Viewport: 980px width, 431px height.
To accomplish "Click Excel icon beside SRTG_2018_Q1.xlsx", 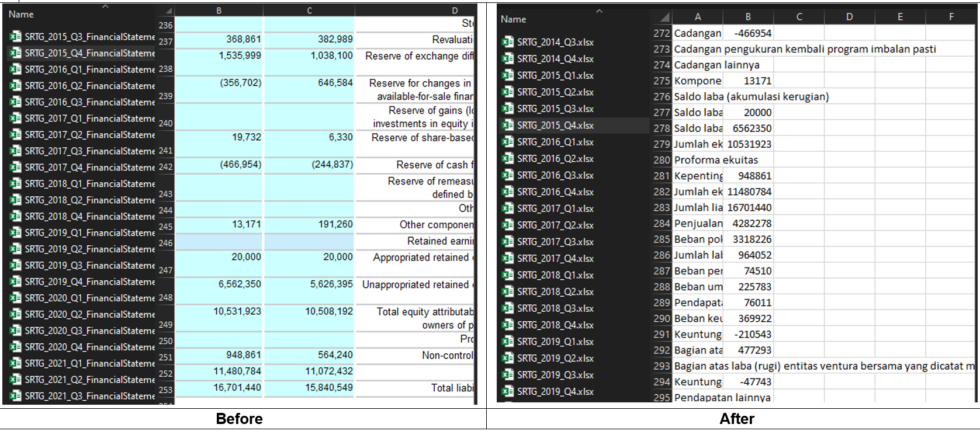I will click(508, 275).
